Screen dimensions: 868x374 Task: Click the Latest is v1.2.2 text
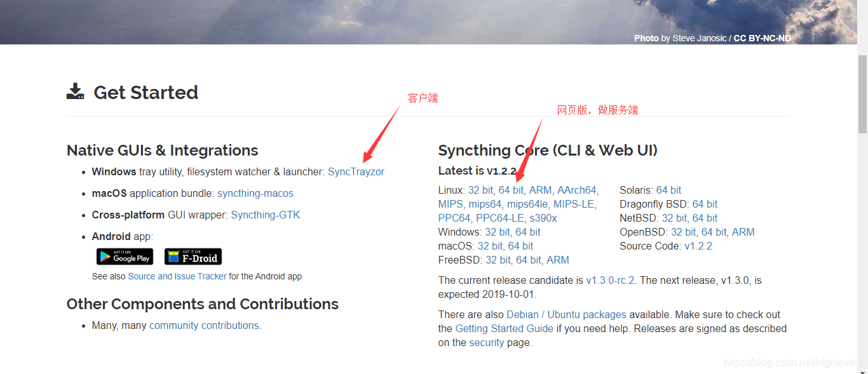click(477, 171)
